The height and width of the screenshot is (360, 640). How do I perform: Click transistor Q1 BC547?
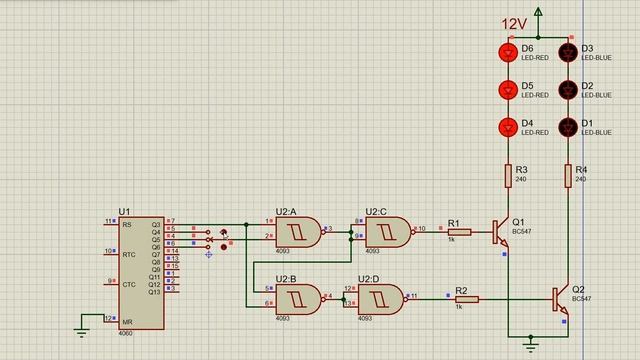pos(501,233)
